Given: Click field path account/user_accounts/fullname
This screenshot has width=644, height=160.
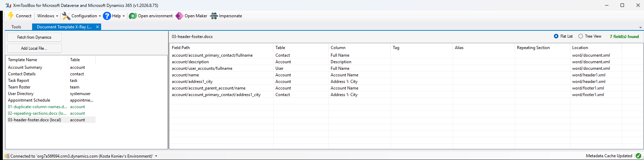Looking at the screenshot, I should (202, 68).
